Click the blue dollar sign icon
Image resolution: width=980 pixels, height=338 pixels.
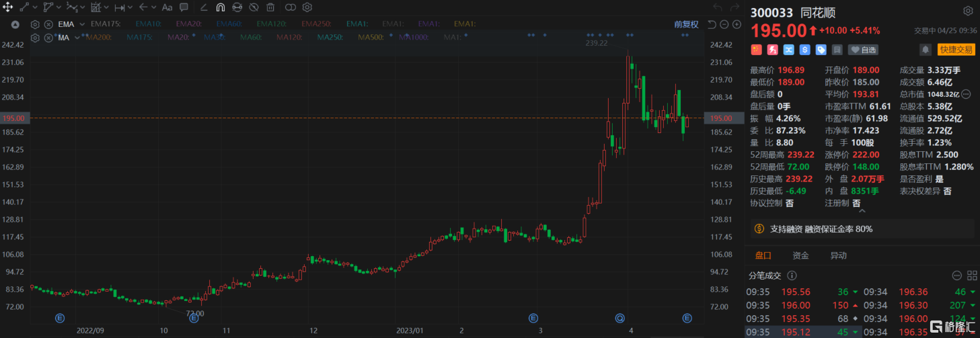[x=805, y=50]
